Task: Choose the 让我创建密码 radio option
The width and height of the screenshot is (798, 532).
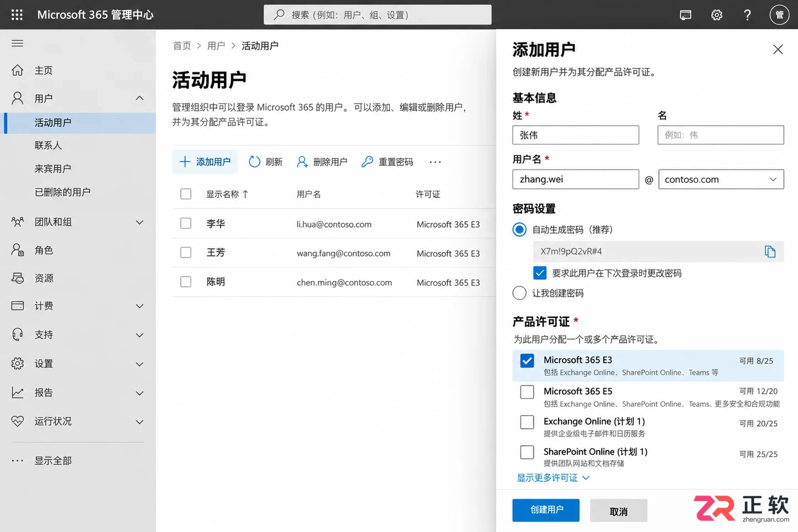Action: coord(519,293)
